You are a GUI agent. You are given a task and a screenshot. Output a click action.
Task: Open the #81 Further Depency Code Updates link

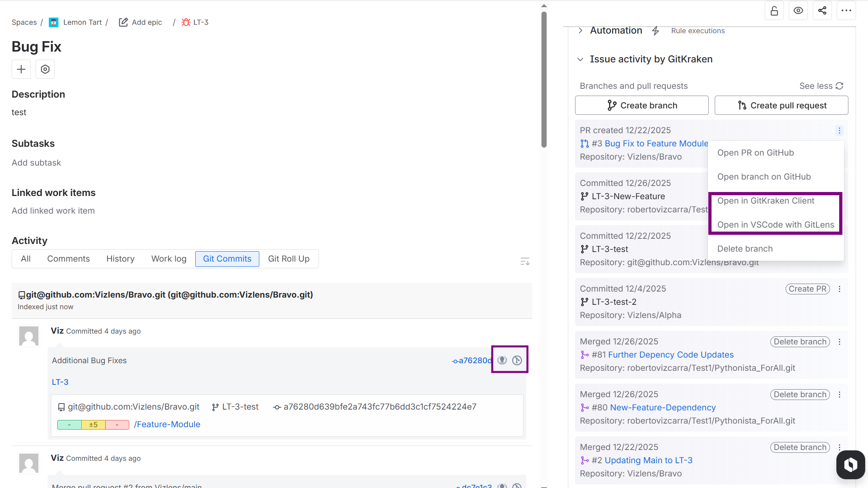tap(671, 355)
